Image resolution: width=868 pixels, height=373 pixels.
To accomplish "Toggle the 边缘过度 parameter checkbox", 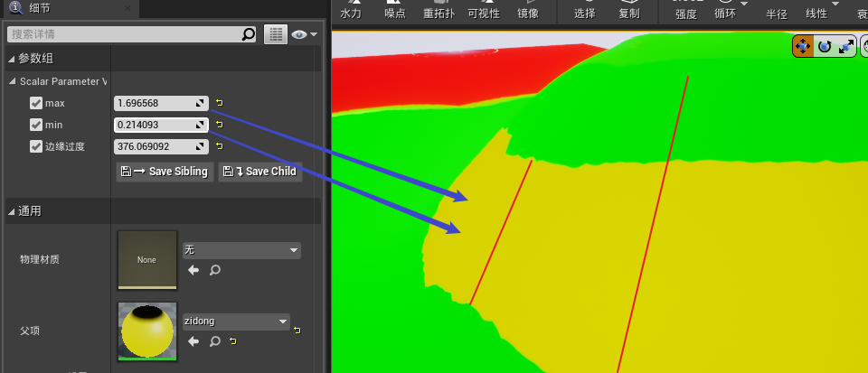I will click(36, 146).
